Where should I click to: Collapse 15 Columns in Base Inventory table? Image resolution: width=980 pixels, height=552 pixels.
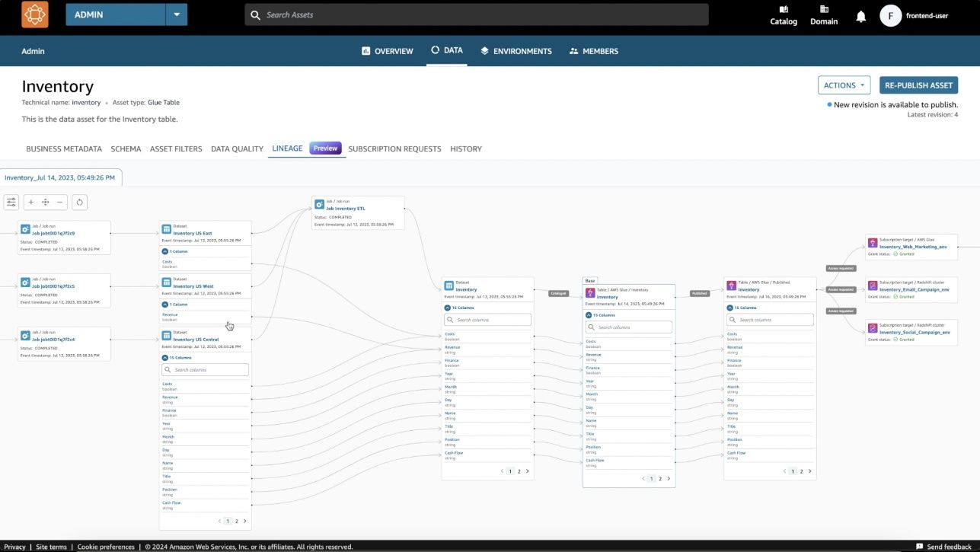pyautogui.click(x=589, y=314)
